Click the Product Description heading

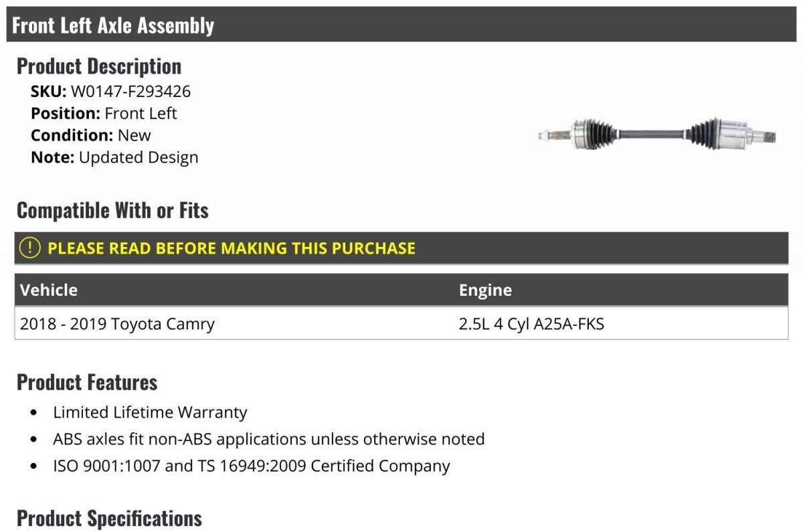(x=99, y=66)
